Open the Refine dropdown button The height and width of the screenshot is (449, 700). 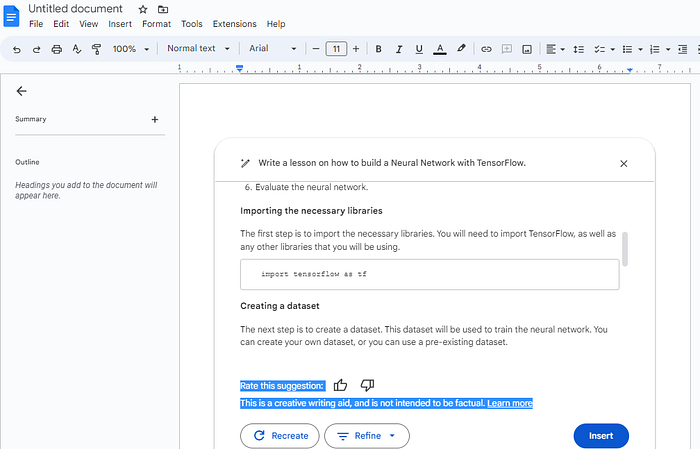367,436
